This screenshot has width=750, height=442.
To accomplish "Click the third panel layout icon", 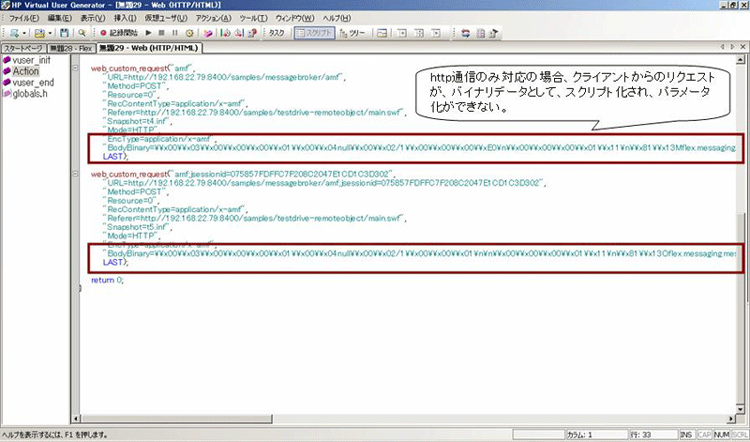I will pos(435,33).
